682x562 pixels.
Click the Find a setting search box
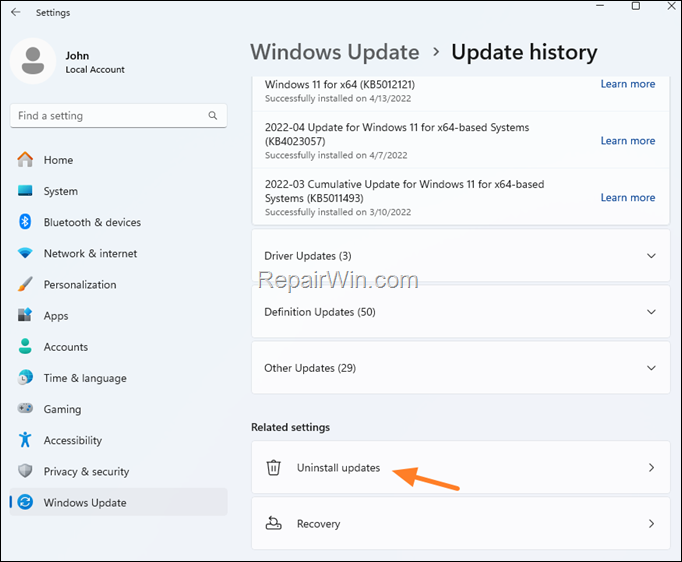(x=118, y=116)
